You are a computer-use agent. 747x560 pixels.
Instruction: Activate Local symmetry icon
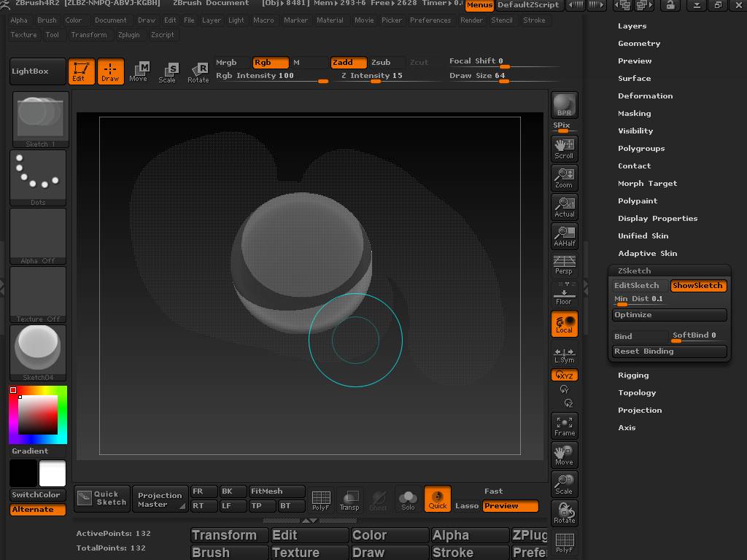tap(564, 324)
